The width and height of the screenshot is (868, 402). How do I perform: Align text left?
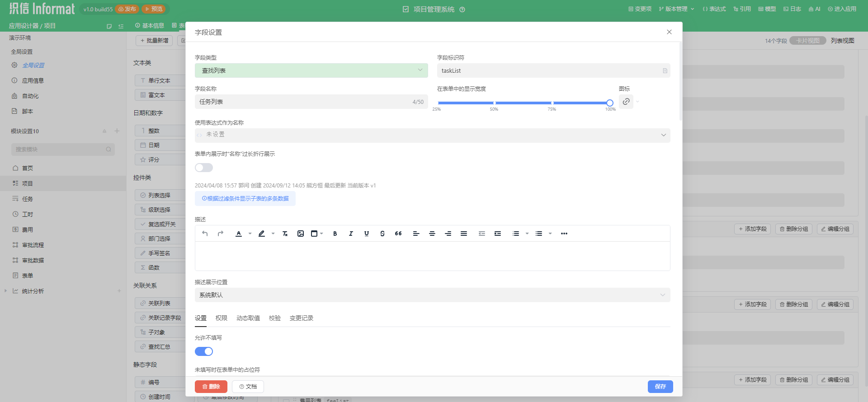coord(416,234)
